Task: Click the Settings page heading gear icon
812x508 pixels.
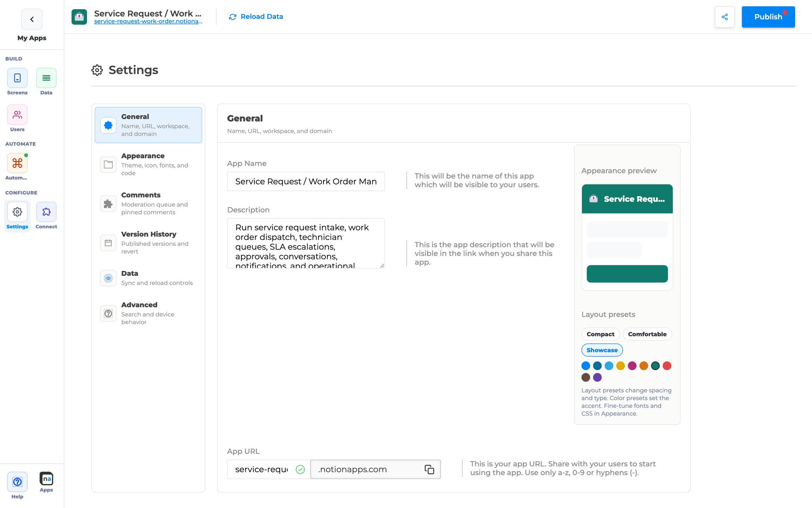Action: [97, 70]
